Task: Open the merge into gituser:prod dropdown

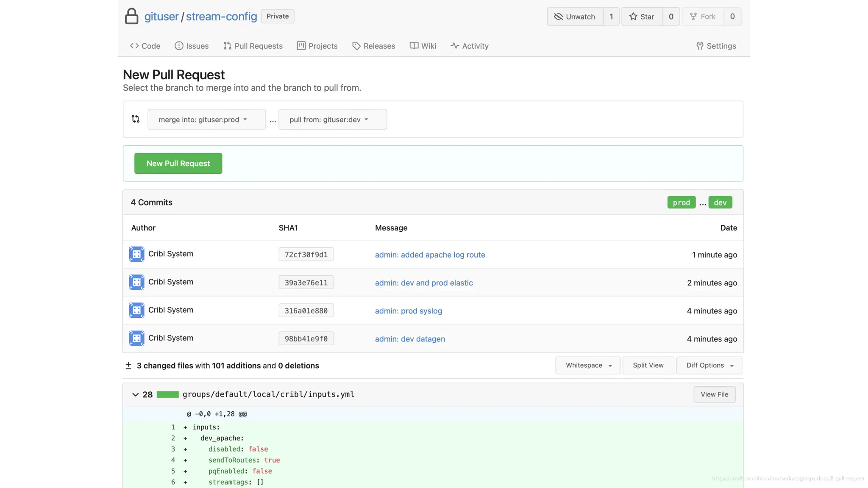Action: click(x=206, y=119)
